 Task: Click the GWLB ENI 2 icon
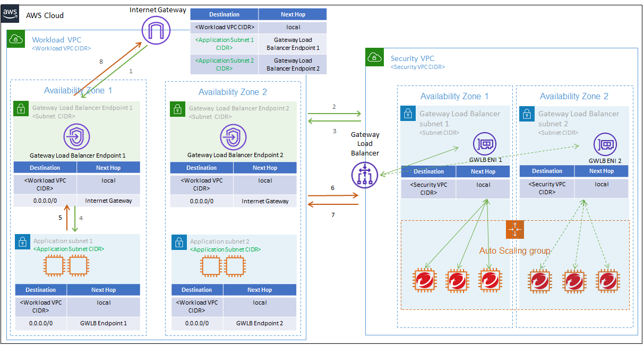[605, 144]
